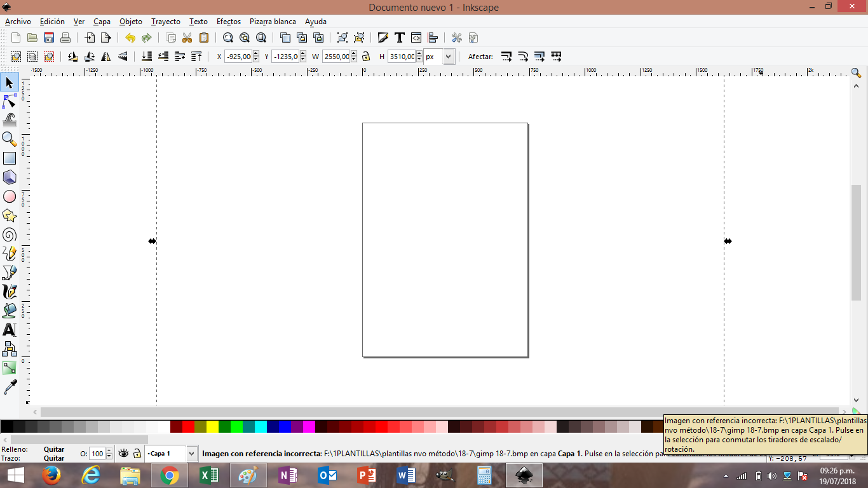Select the Tweak tool in toolbox
Image resolution: width=868 pixels, height=488 pixels.
10,120
